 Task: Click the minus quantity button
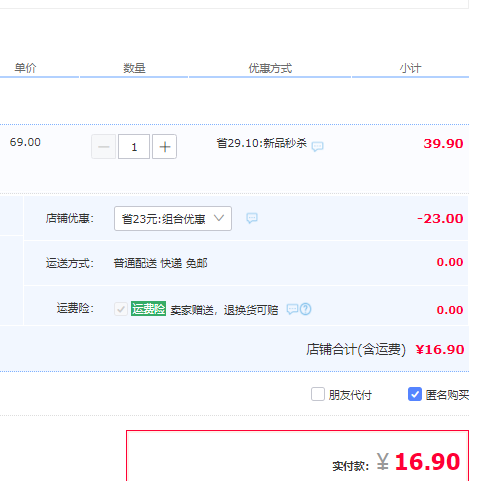coord(104,147)
